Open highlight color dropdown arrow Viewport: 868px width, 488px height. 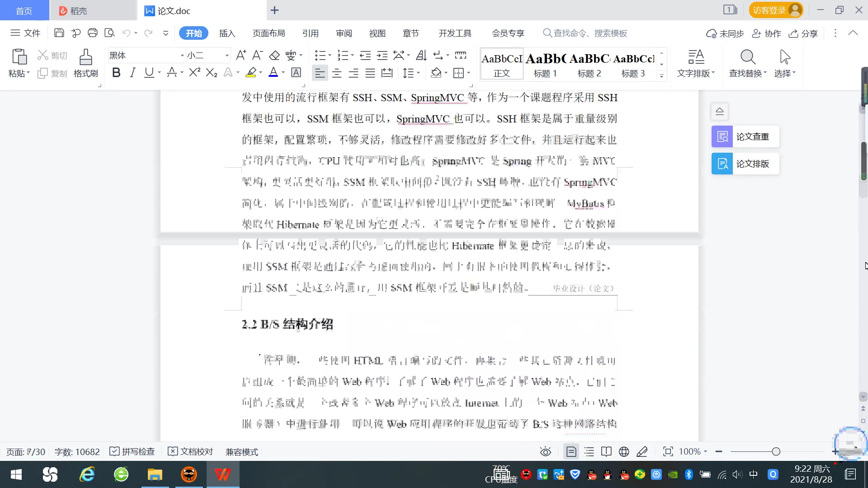(x=261, y=73)
